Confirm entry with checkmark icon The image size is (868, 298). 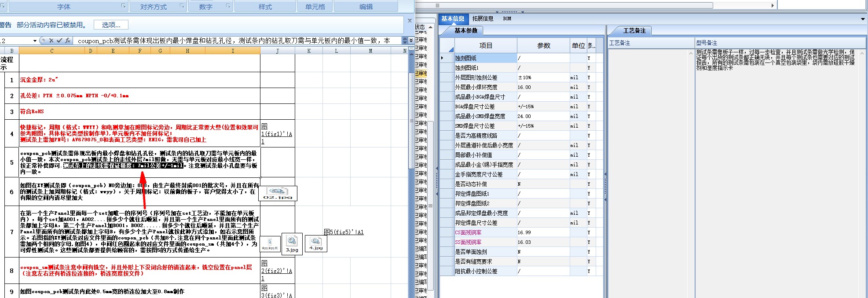[59, 40]
